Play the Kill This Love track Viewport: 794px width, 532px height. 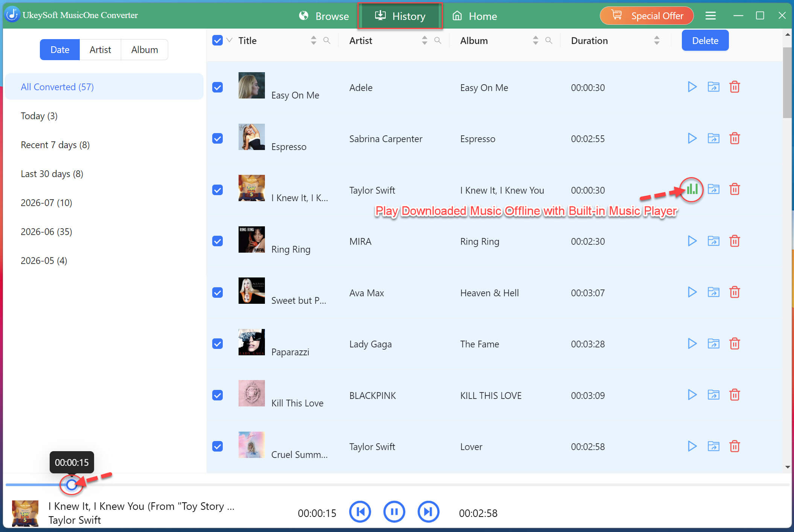coord(692,395)
